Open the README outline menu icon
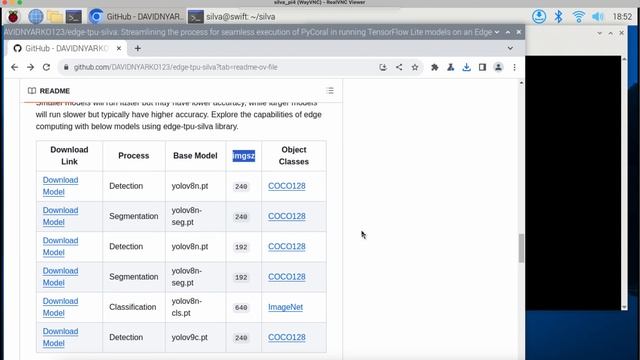This screenshot has width=640, height=360. tap(330, 91)
